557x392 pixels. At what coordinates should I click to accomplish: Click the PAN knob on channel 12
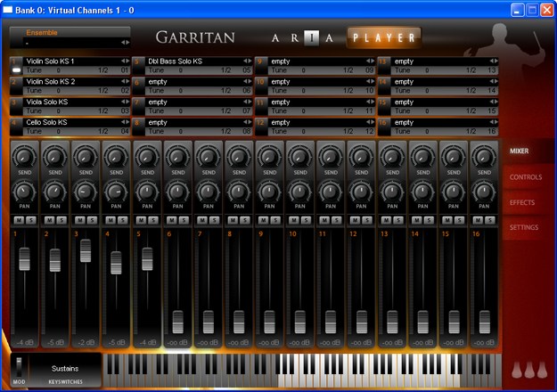pyautogui.click(x=361, y=192)
